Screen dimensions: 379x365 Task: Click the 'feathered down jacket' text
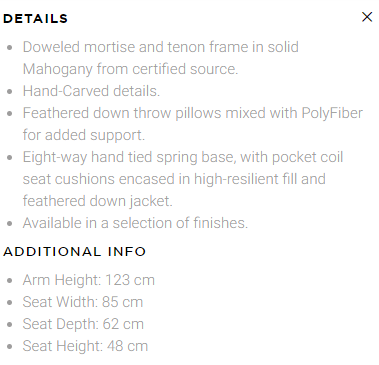(x=98, y=201)
